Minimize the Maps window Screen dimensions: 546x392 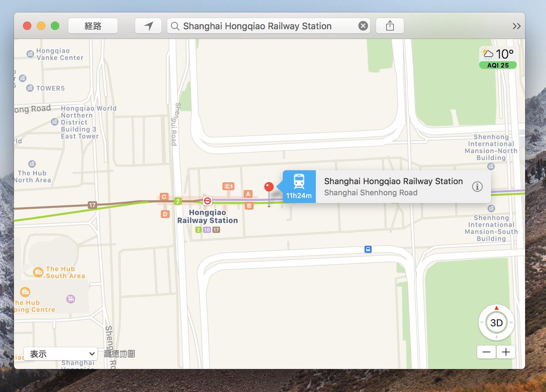[41, 26]
